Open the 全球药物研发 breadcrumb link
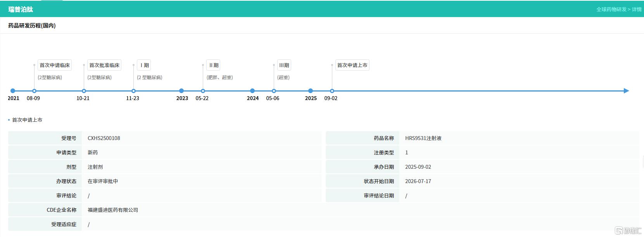Screen dimensions: 644x237 (x=611, y=9)
